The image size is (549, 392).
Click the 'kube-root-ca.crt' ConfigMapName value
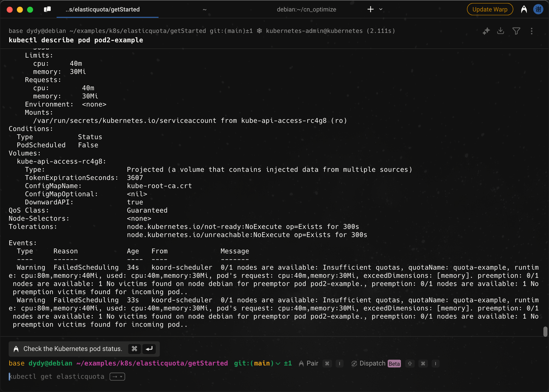tap(160, 186)
